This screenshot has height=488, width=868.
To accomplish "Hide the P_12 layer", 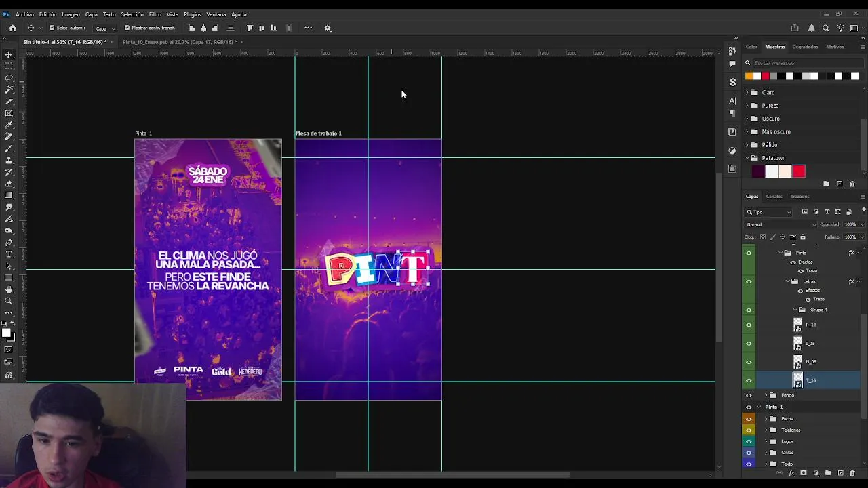I will click(x=749, y=325).
